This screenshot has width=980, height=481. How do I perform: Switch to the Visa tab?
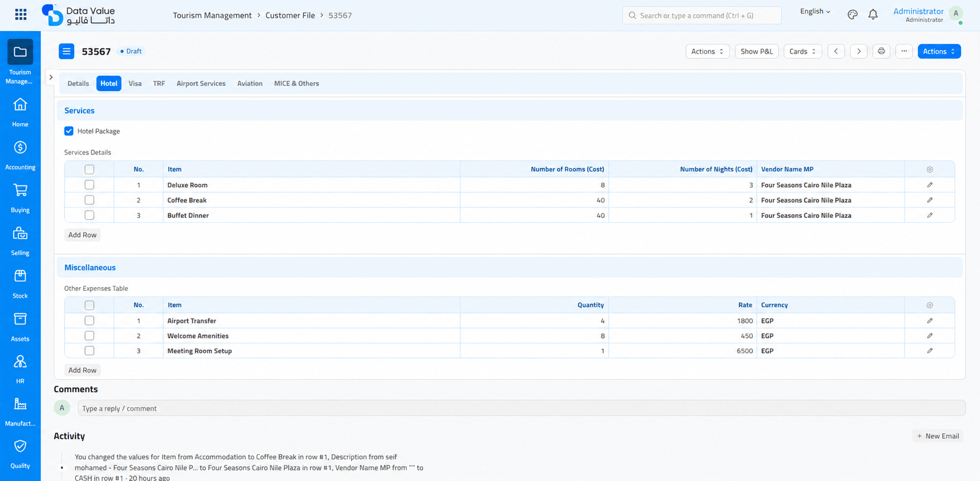click(x=135, y=84)
